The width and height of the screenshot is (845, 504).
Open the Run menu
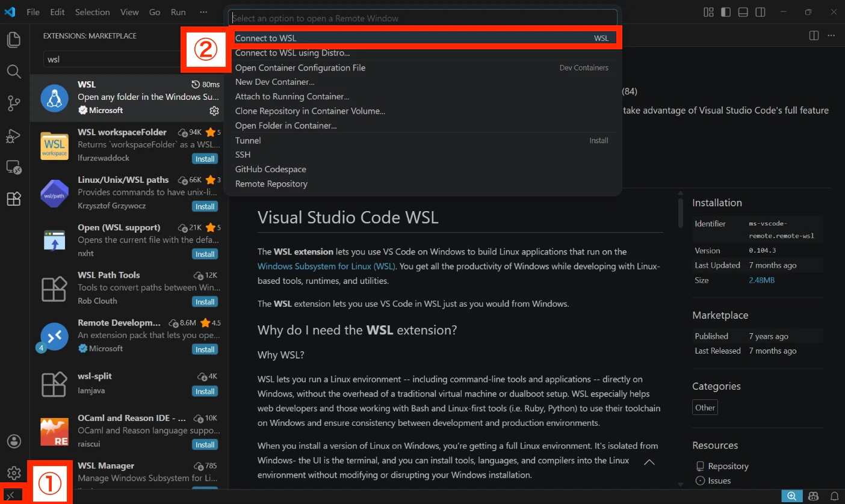click(178, 12)
